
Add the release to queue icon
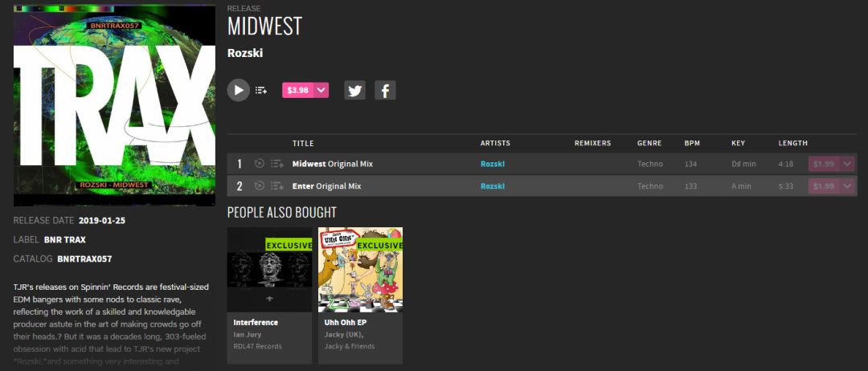coord(261,90)
